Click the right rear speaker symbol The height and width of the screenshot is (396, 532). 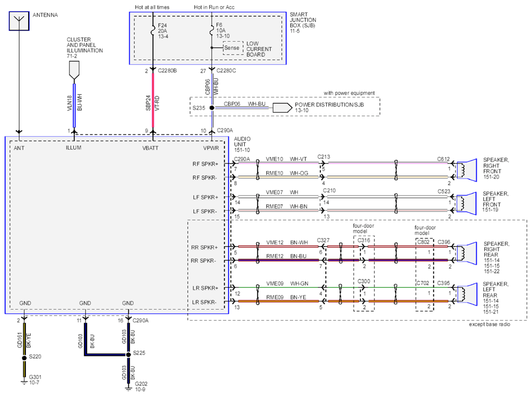(467, 253)
